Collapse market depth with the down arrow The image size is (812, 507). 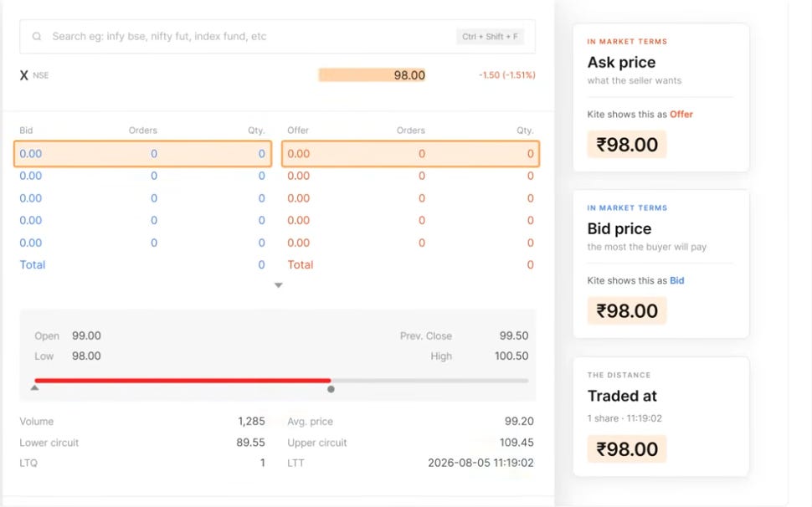[x=278, y=285]
